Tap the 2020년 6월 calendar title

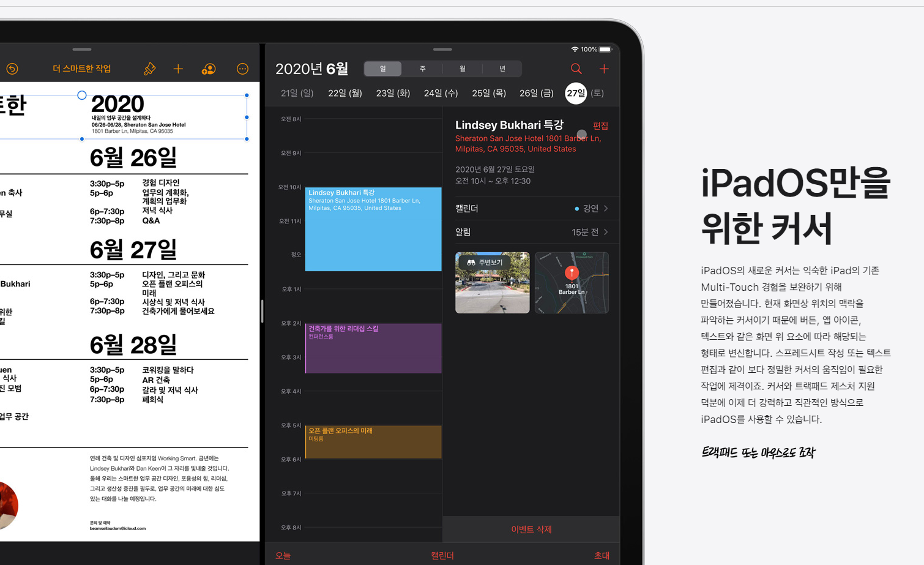pyautogui.click(x=311, y=69)
